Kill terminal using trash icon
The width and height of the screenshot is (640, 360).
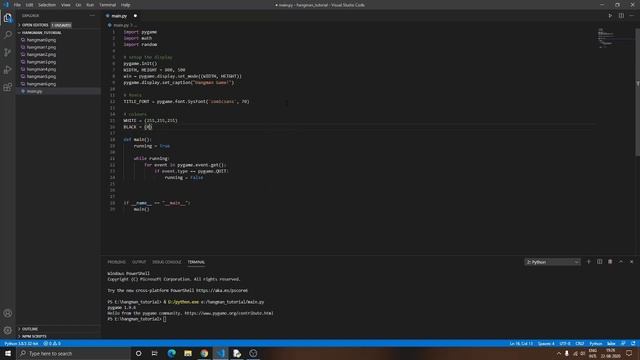pos(610,262)
